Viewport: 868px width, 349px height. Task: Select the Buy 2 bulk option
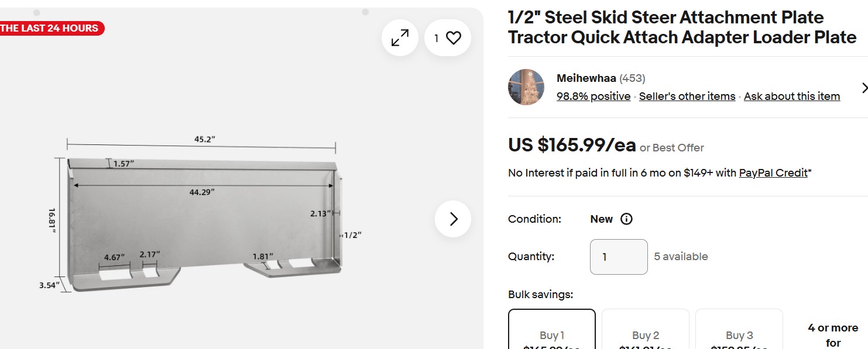click(646, 334)
